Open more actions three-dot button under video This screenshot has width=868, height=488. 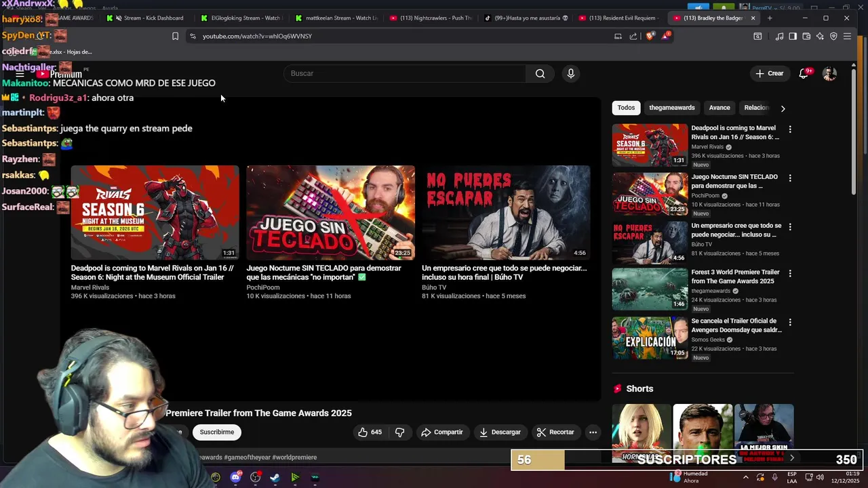593,432
